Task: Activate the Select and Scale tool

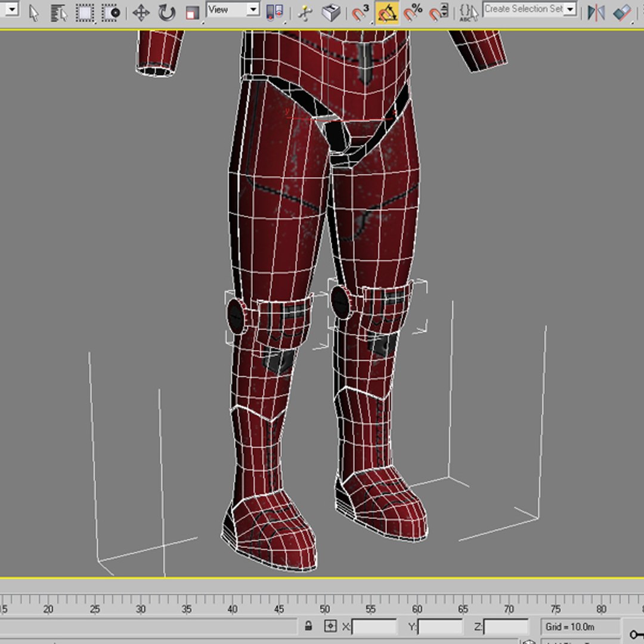Action: point(192,13)
